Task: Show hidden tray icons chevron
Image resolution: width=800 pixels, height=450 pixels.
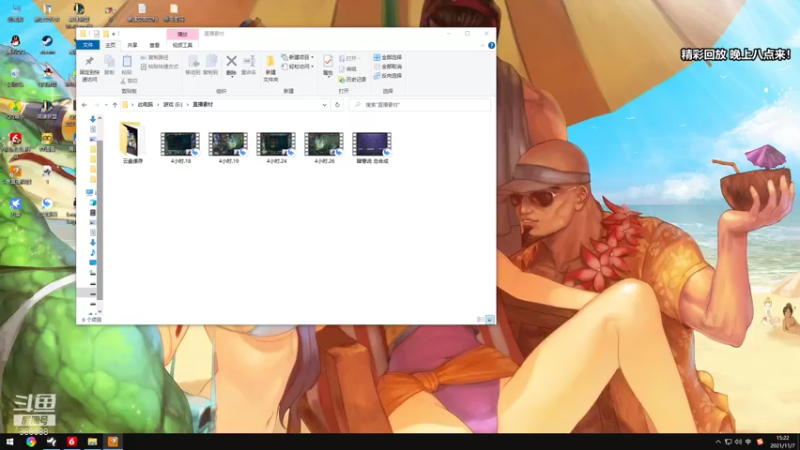Action: 718,442
